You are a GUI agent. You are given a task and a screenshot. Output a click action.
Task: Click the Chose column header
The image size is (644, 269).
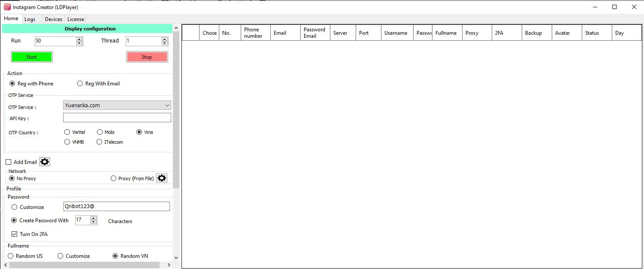209,33
